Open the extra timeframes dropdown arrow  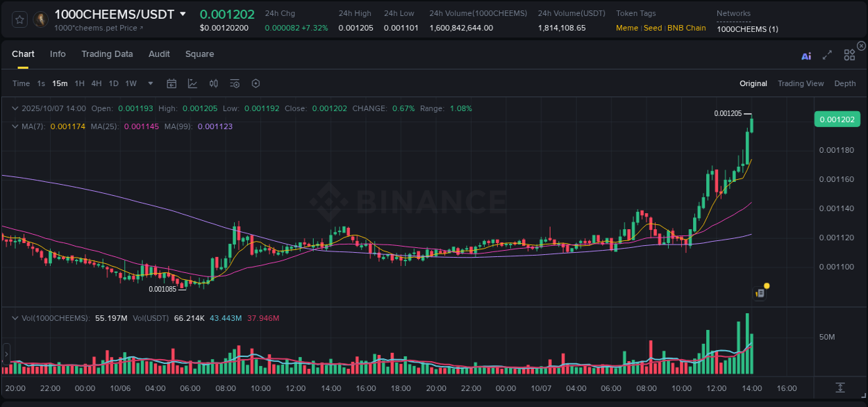tap(149, 83)
